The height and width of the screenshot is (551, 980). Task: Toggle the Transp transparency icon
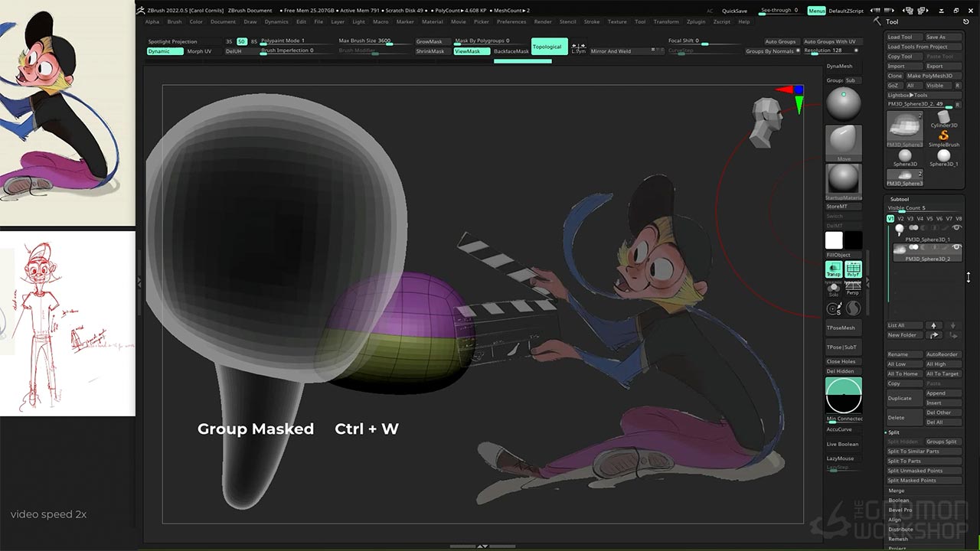click(834, 269)
